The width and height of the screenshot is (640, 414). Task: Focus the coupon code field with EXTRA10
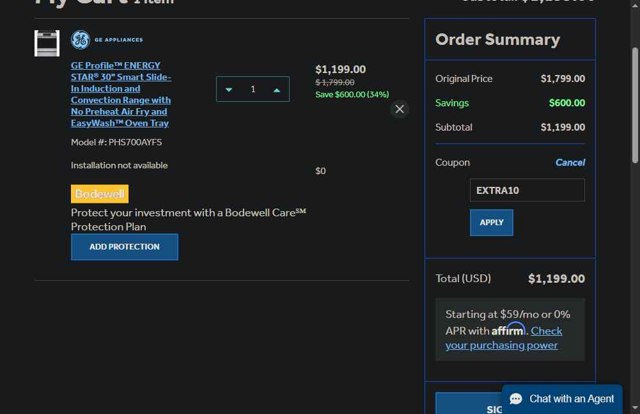(527, 190)
